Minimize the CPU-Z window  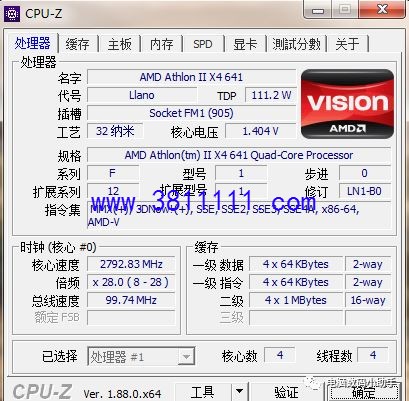coord(318,10)
